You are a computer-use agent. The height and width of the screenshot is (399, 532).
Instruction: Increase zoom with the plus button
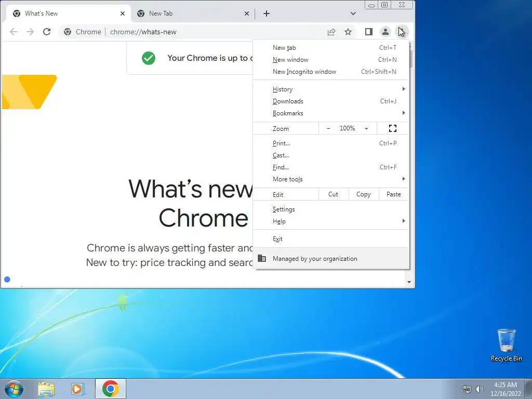point(366,128)
